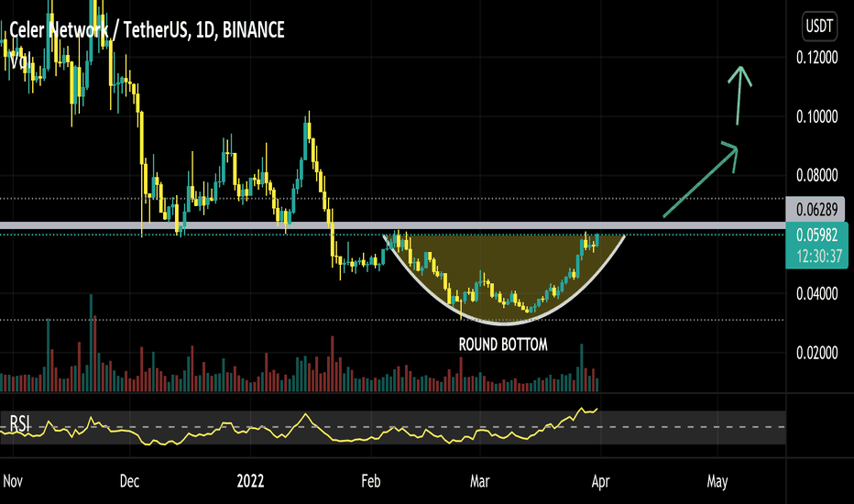
Task: Select the gray horizontal resistance line
Action: click(392, 225)
